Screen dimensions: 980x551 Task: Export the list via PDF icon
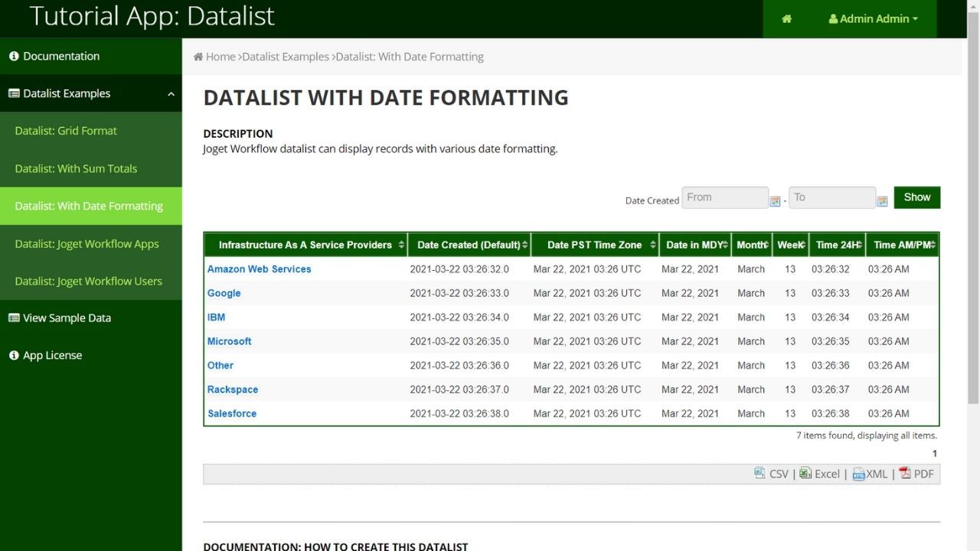(x=905, y=474)
